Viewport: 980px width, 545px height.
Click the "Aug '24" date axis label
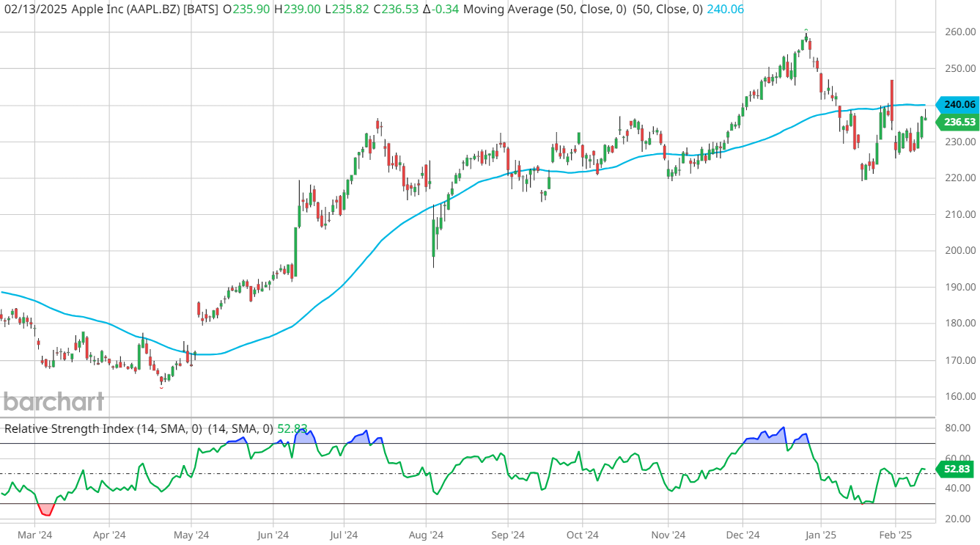tap(427, 535)
